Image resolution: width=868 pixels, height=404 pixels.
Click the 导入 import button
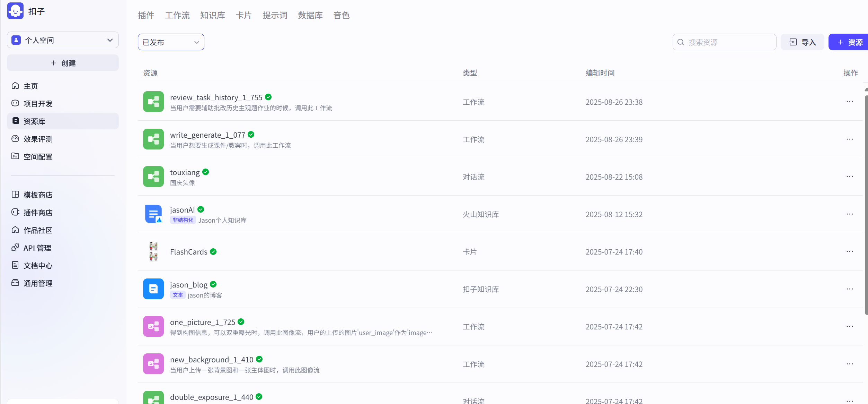[802, 42]
